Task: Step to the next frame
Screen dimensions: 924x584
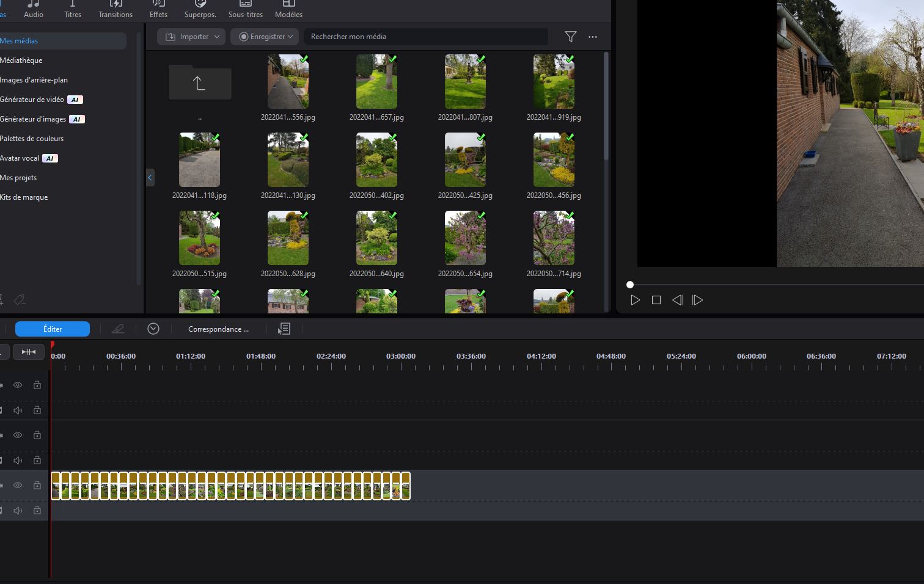Action: click(x=697, y=300)
